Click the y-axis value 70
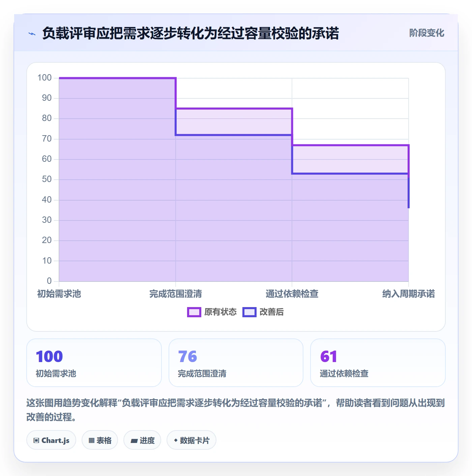The height and width of the screenshot is (476, 472). [47, 139]
